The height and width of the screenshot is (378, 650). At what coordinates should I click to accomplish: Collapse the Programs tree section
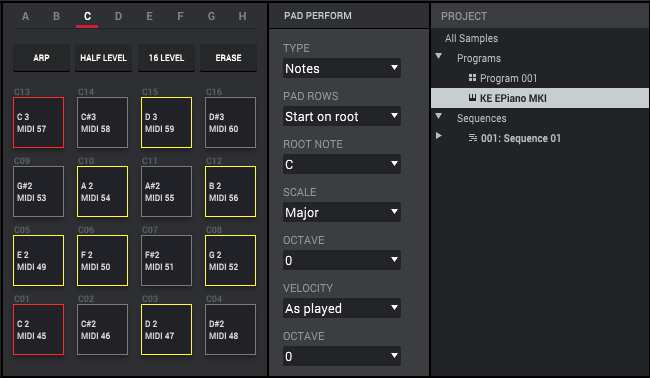pyautogui.click(x=439, y=56)
